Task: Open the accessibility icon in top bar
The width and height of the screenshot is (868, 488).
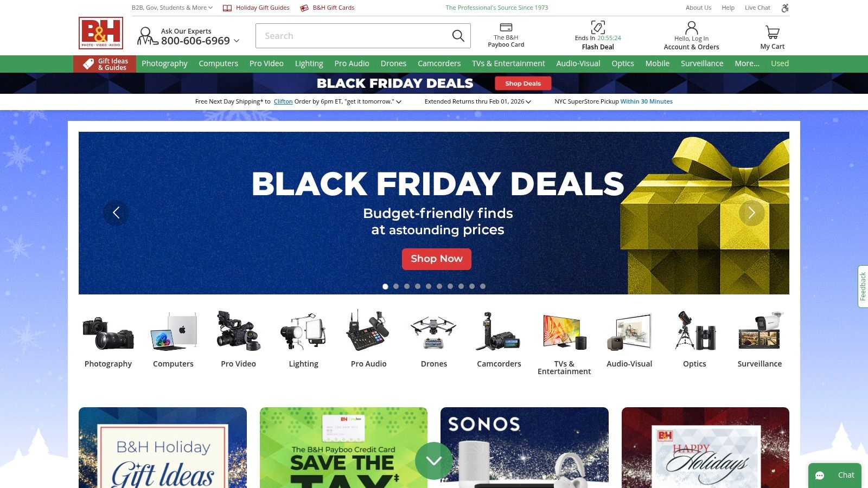Action: pyautogui.click(x=785, y=8)
